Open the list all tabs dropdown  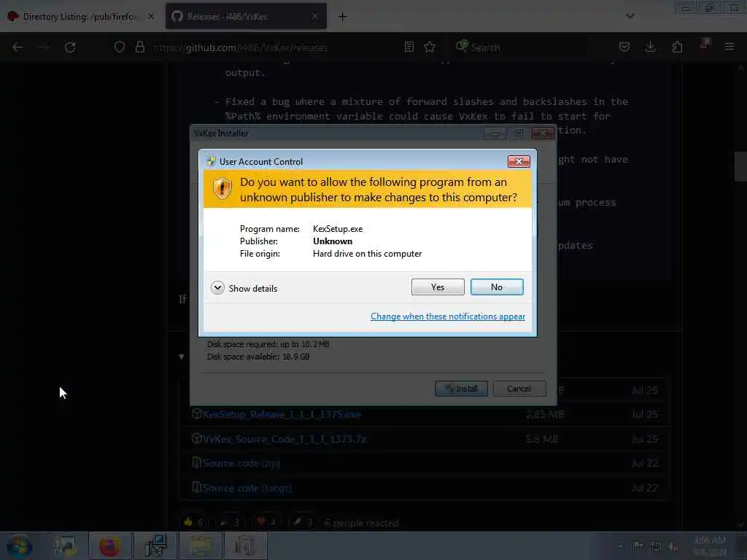[630, 16]
